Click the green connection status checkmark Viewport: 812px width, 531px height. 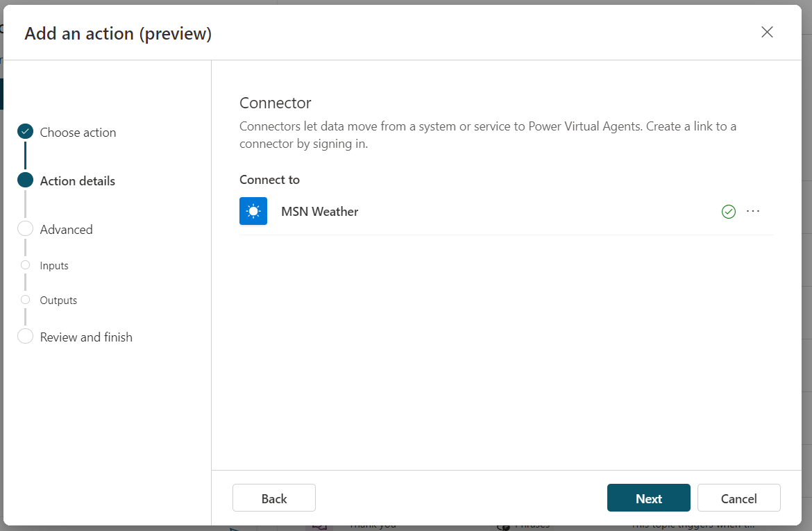tap(728, 212)
